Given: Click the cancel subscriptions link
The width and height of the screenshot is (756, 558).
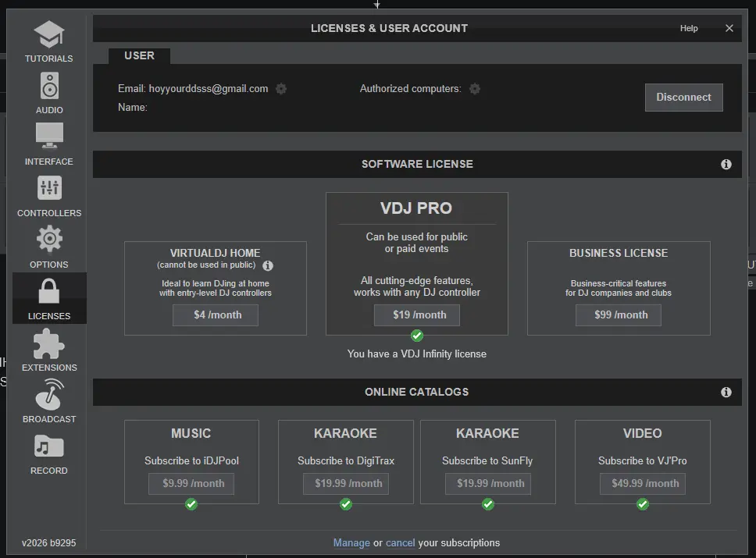Looking at the screenshot, I should tap(400, 543).
